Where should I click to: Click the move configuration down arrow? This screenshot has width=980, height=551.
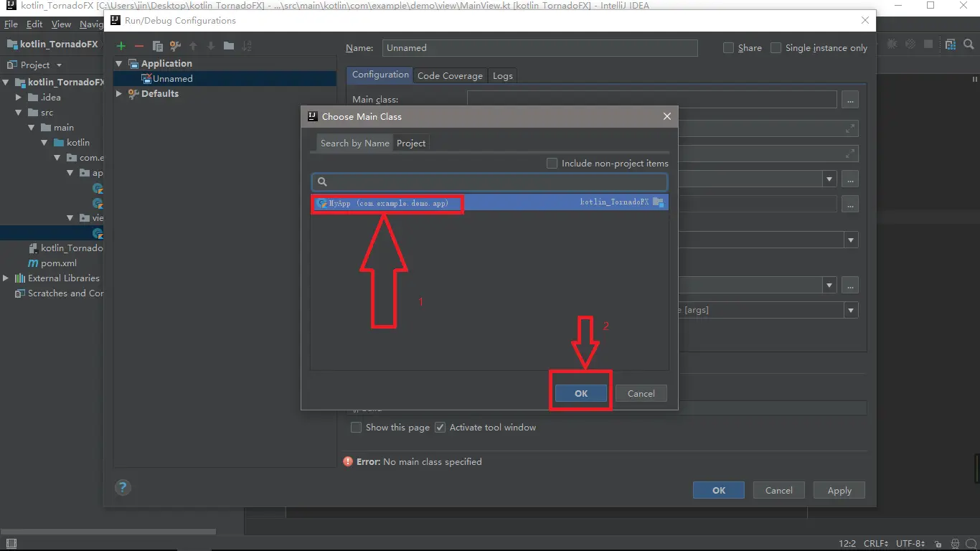tap(211, 46)
